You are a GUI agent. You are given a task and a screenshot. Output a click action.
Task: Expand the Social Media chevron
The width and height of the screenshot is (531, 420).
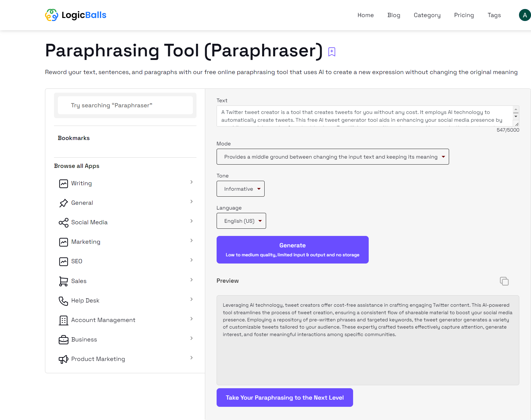click(x=191, y=221)
